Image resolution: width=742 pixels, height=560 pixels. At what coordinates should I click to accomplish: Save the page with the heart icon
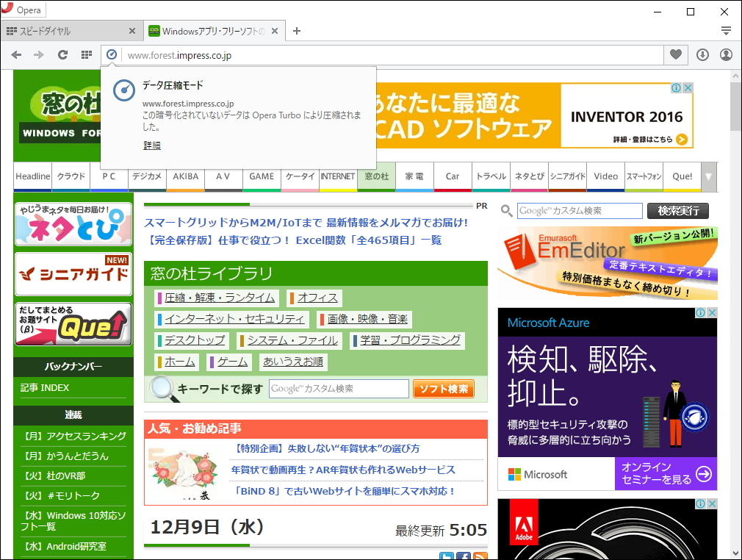click(x=675, y=54)
